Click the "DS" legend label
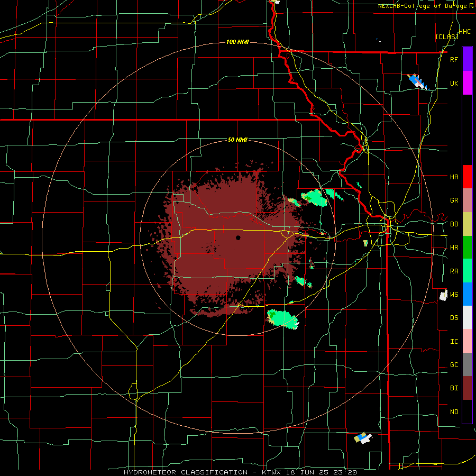 (x=454, y=317)
